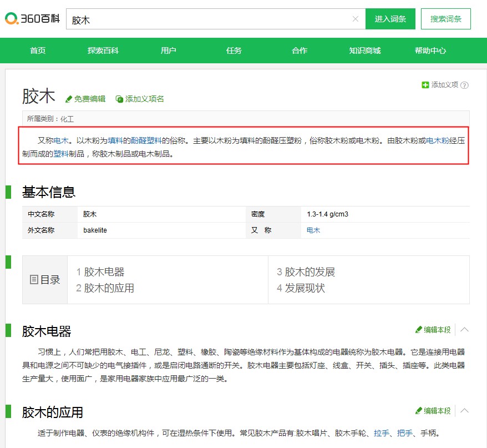Open the 任务 navigation item
The image size is (487, 448).
[234, 51]
